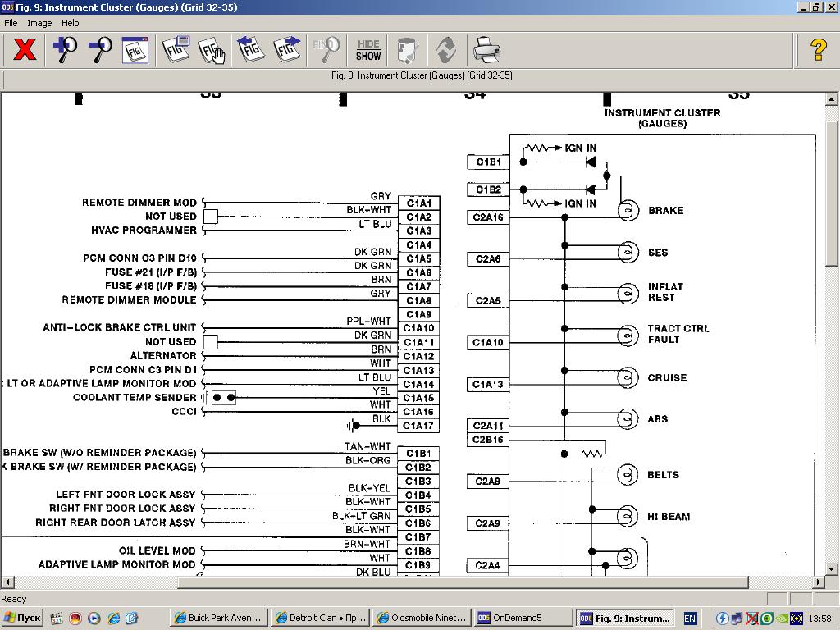Open the File menu
Image resolution: width=840 pixels, height=630 pixels.
click(11, 23)
